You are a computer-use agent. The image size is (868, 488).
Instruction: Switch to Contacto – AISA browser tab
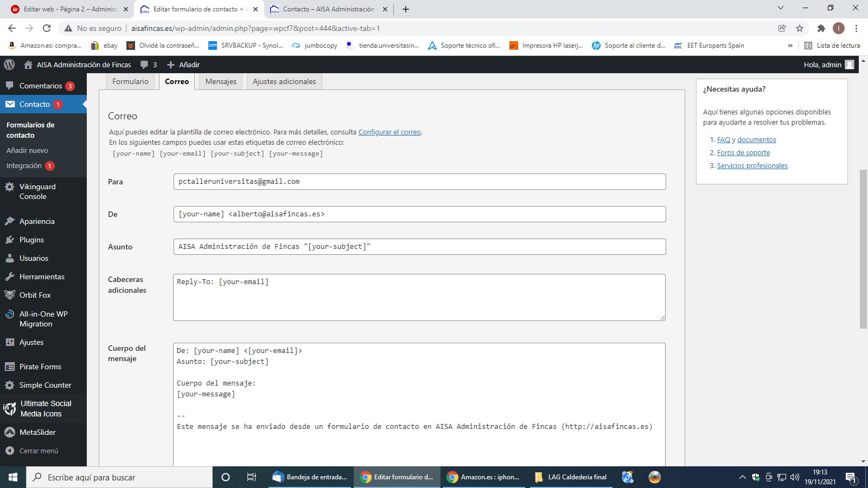coord(328,9)
